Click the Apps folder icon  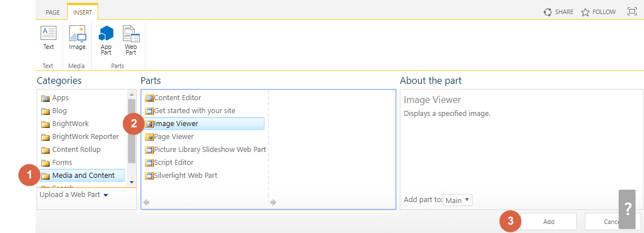[45, 98]
